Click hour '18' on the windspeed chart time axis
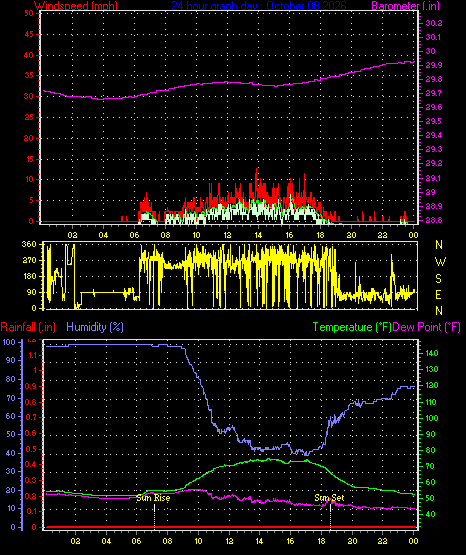466x555 pixels. tap(320, 235)
